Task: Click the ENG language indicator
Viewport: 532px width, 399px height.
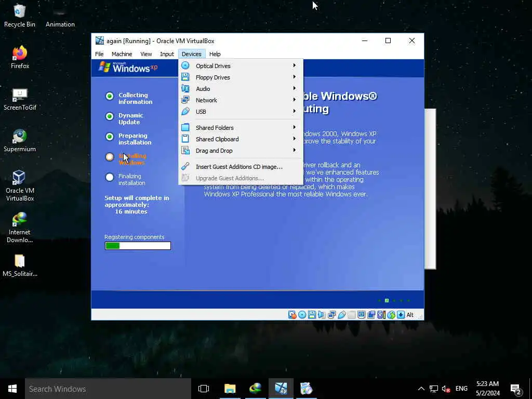Action: click(x=461, y=389)
